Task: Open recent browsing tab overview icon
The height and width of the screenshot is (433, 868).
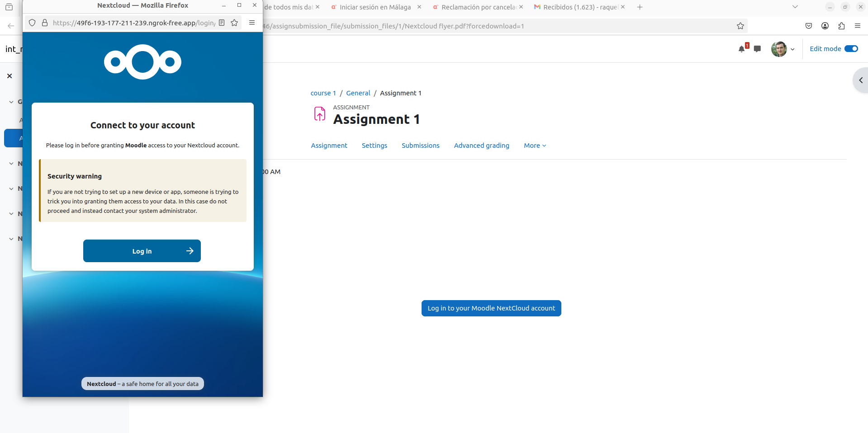Action: 9,7
